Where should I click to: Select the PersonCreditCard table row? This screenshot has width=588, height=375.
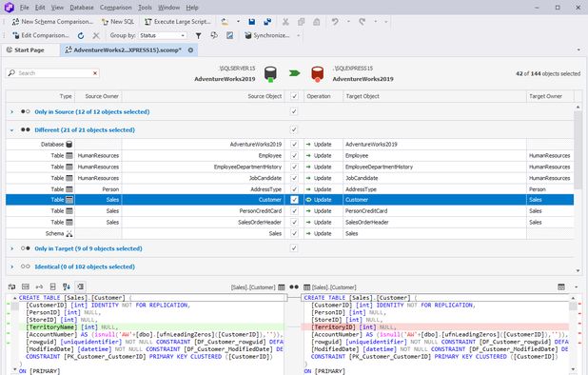289,211
